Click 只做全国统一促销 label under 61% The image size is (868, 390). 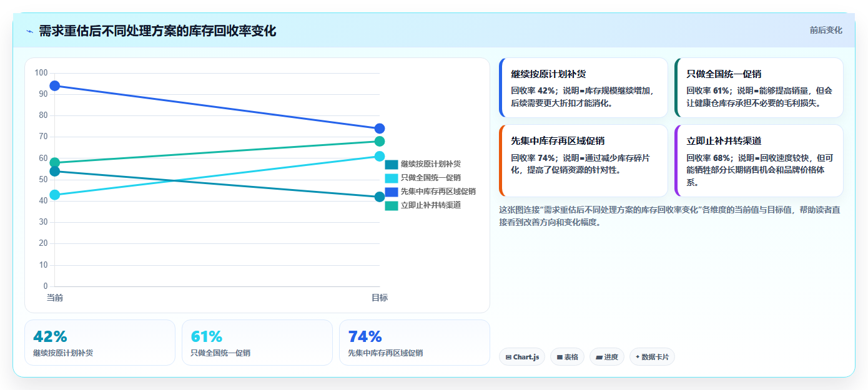coord(220,353)
